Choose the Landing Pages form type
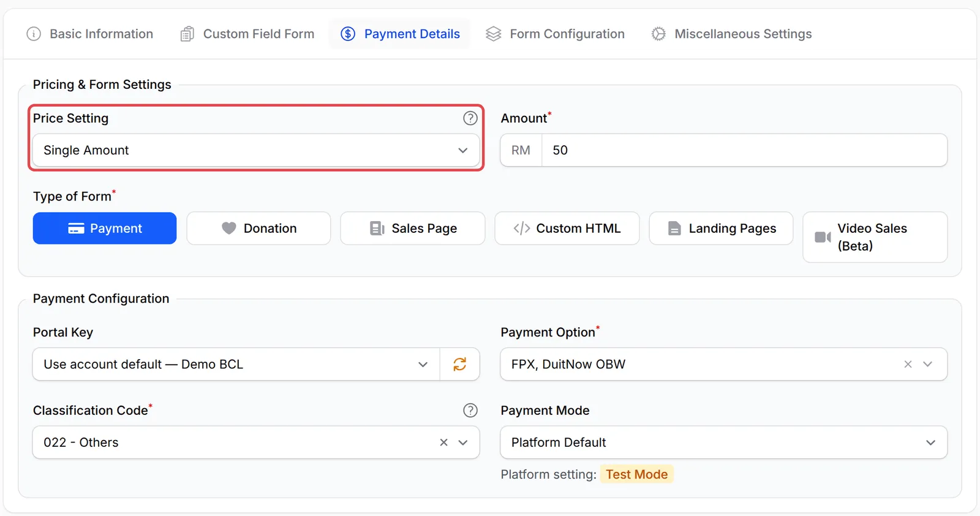Viewport: 980px width, 516px height. (x=721, y=229)
